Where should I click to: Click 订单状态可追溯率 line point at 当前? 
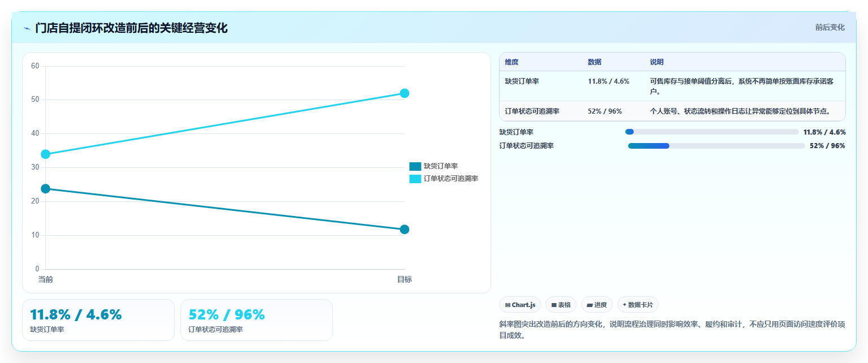(46, 154)
